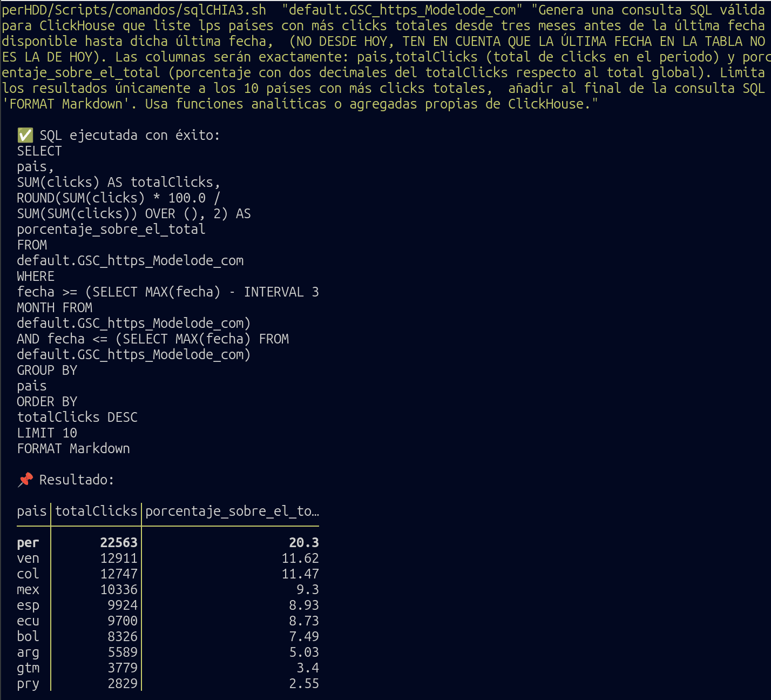
Task: Click the percentage value 9.3
Action: pos(308,590)
